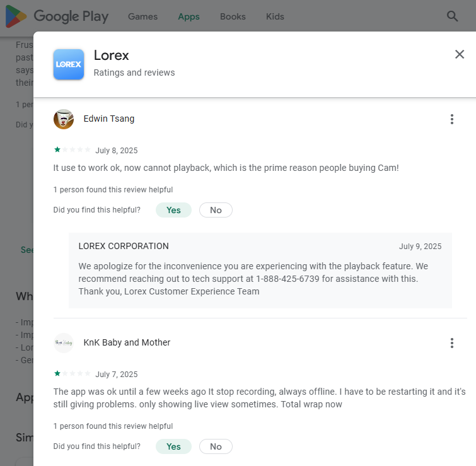Image resolution: width=476 pixels, height=466 pixels.
Task: Click Edwin Tsang's profile avatar
Action: [64, 119]
